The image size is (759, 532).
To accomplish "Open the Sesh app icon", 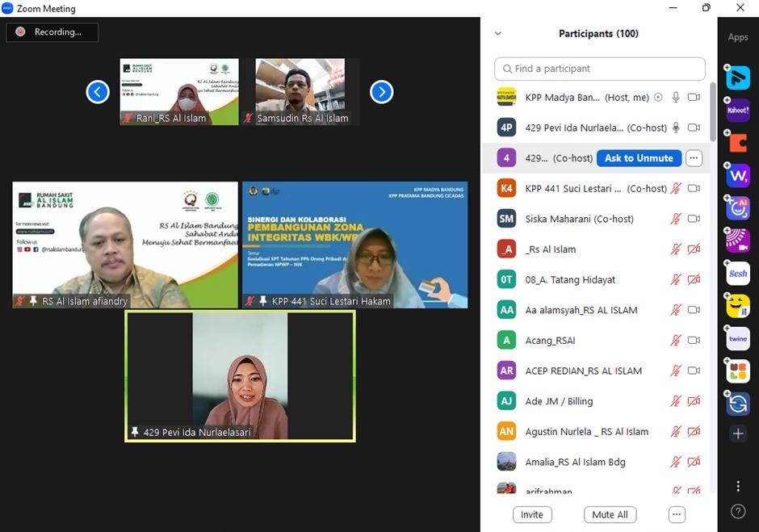I will click(738, 274).
